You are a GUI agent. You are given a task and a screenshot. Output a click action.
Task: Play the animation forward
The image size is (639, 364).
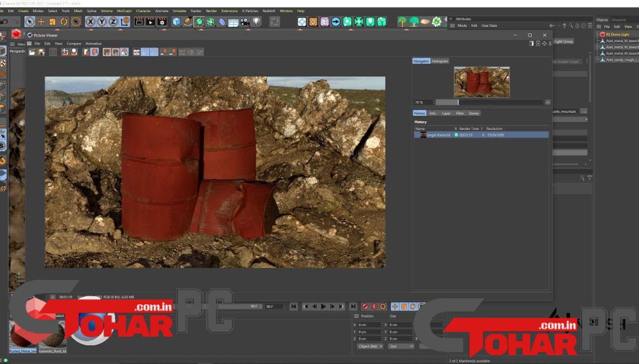[x=323, y=307]
